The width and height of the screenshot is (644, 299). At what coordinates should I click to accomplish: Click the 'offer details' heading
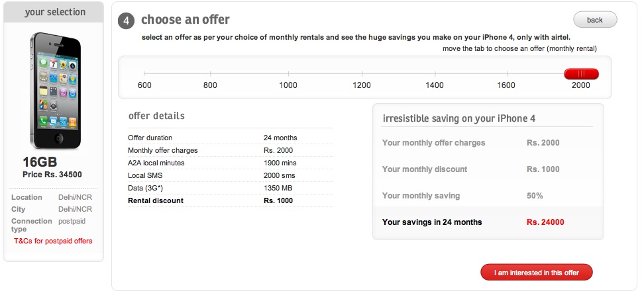pos(156,116)
